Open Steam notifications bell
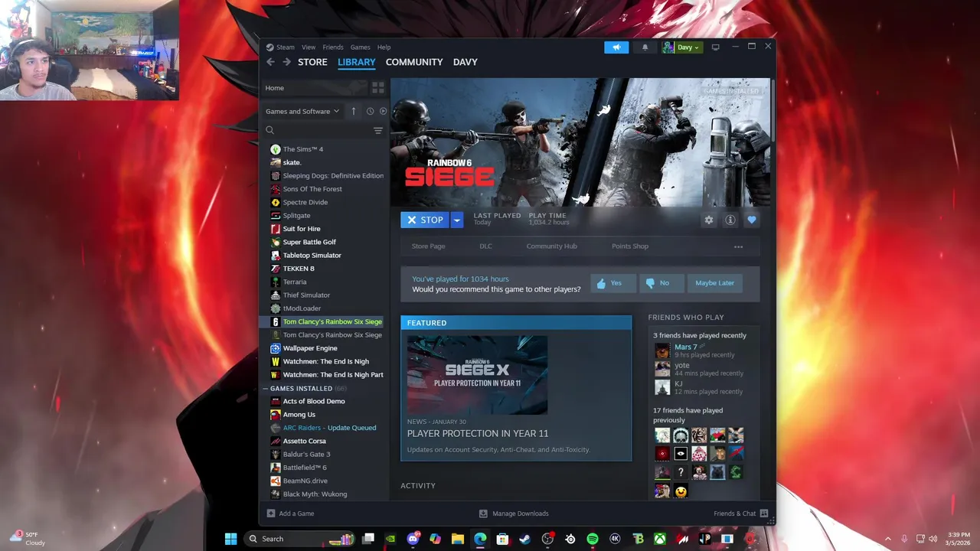 pos(645,47)
